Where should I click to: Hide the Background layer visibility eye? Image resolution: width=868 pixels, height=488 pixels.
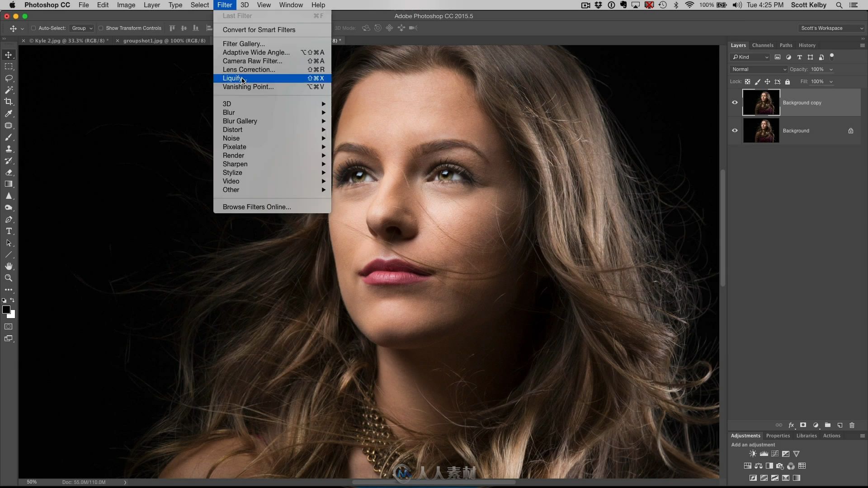(735, 131)
